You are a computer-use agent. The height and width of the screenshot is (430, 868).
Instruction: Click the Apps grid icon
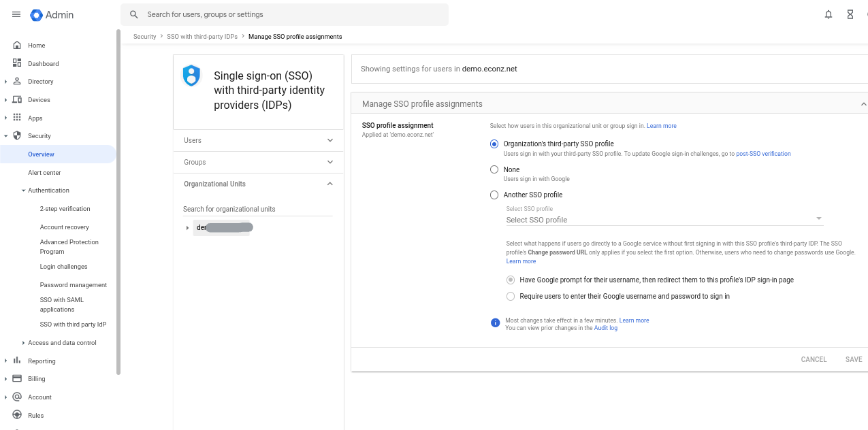(x=17, y=118)
